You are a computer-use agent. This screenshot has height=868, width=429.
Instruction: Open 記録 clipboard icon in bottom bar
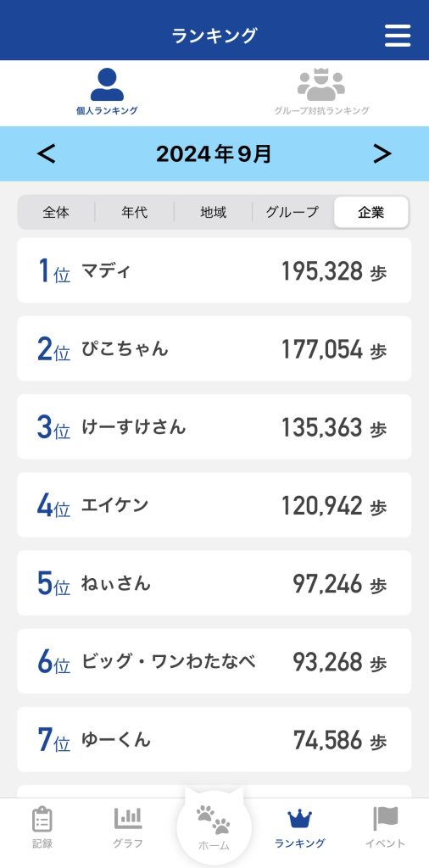pos(42,820)
